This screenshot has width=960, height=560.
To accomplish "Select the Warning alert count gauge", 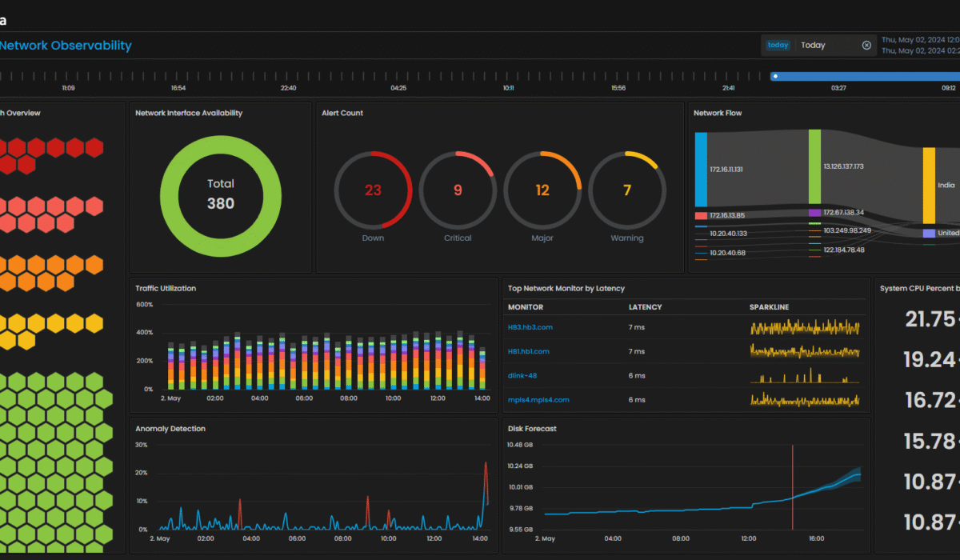I will click(627, 190).
